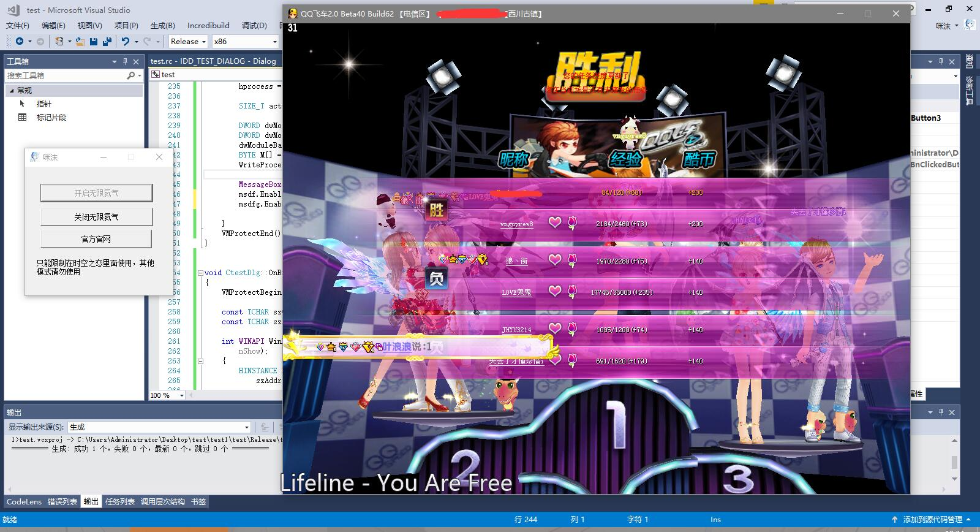
Task: Open the back navigation history dropdown arrow
Action: point(29,42)
